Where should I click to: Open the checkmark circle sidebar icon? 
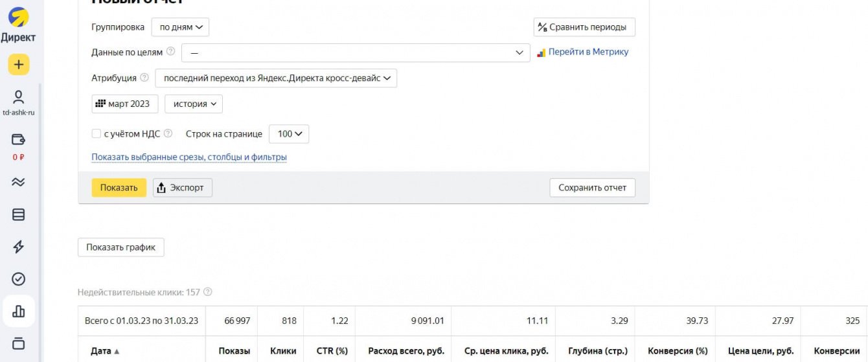tap(19, 279)
